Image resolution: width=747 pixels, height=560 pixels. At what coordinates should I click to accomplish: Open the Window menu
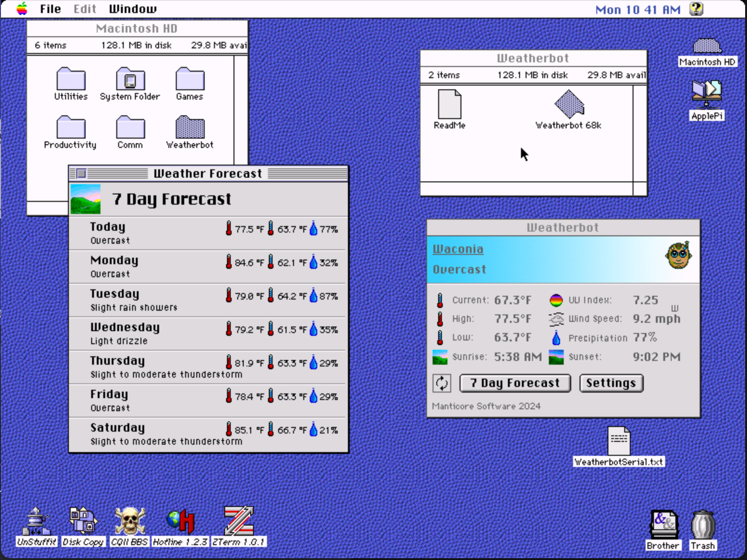point(133,9)
